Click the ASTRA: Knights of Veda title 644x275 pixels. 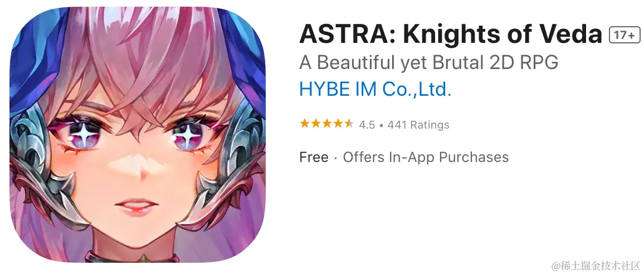tap(451, 34)
